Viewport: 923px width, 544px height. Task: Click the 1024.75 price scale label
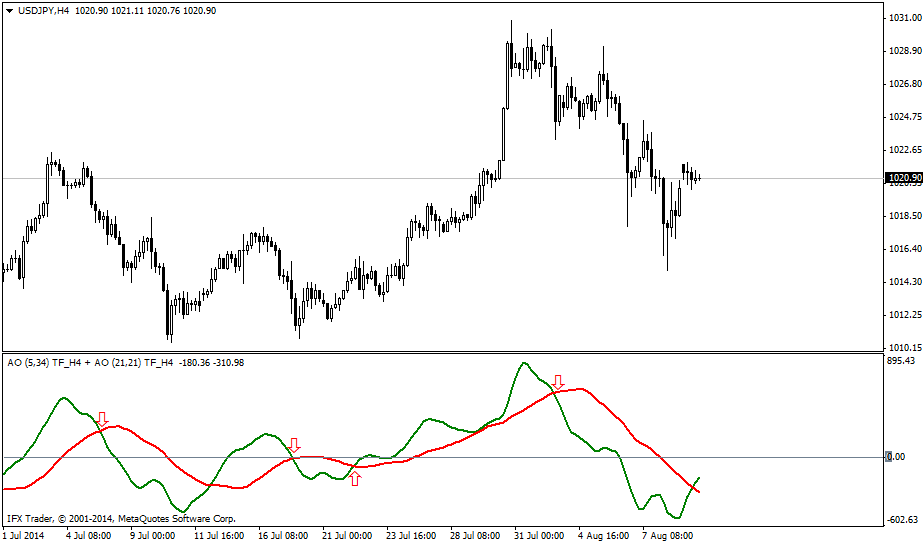(903, 116)
